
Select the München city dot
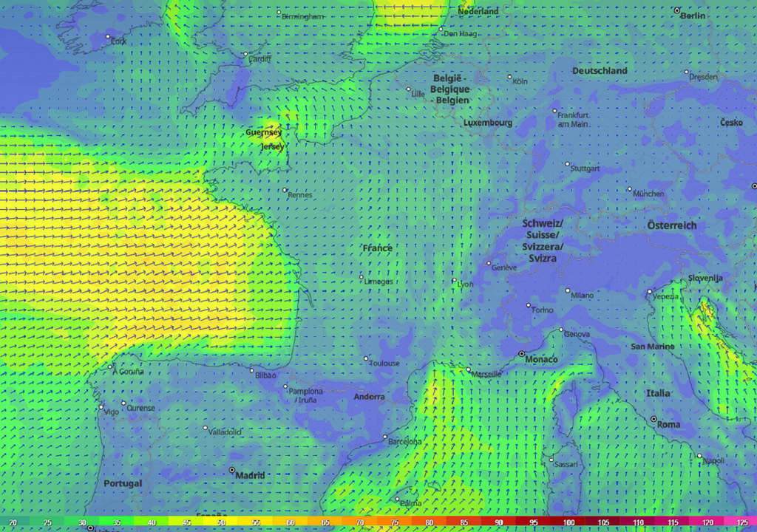click(630, 189)
